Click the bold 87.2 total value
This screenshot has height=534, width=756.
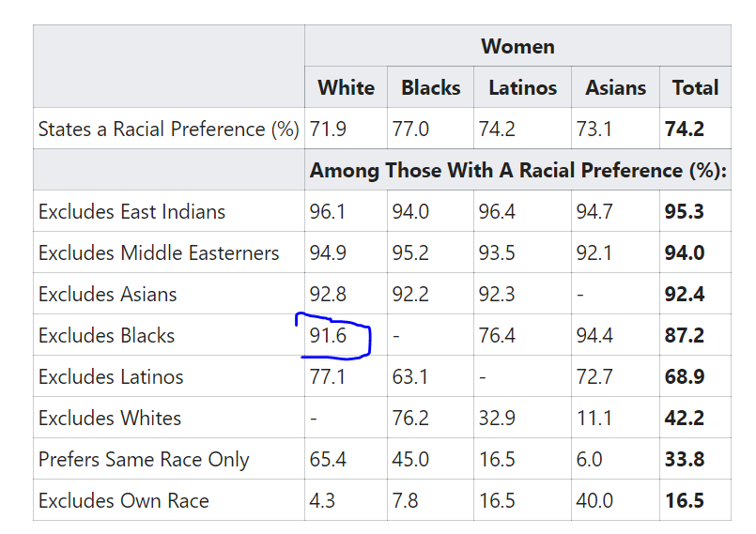pyautogui.click(x=685, y=335)
